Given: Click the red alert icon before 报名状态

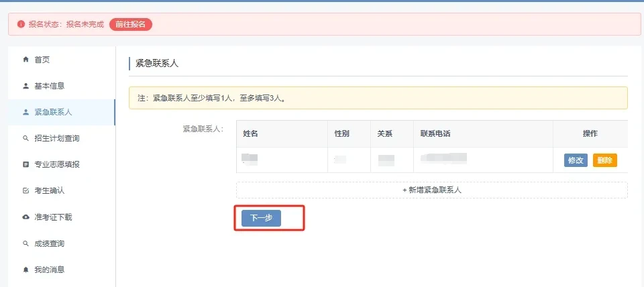Looking at the screenshot, I should 21,24.
